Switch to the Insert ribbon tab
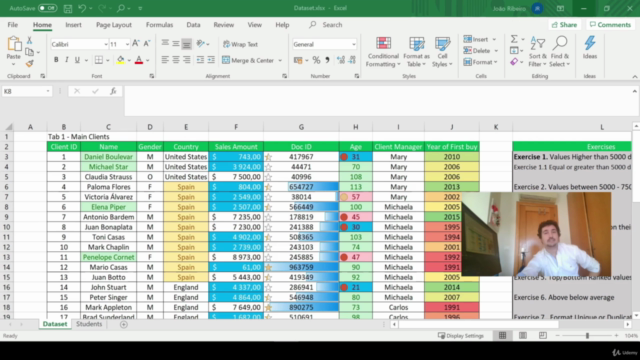 pos(73,25)
